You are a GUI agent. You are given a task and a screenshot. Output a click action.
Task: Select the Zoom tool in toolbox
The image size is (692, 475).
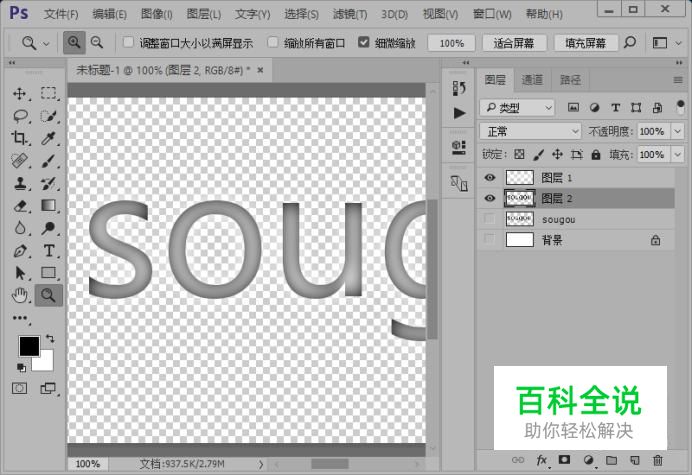pyautogui.click(x=49, y=295)
